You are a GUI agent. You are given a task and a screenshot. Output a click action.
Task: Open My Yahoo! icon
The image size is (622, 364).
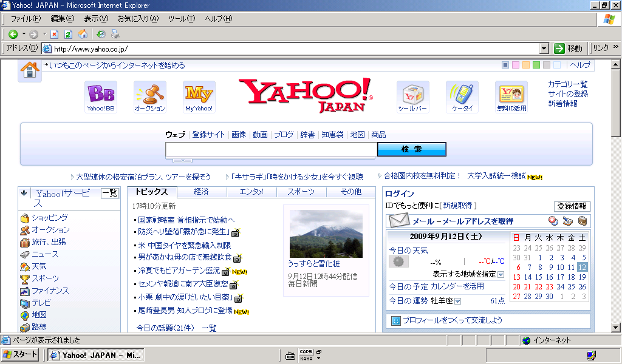199,97
